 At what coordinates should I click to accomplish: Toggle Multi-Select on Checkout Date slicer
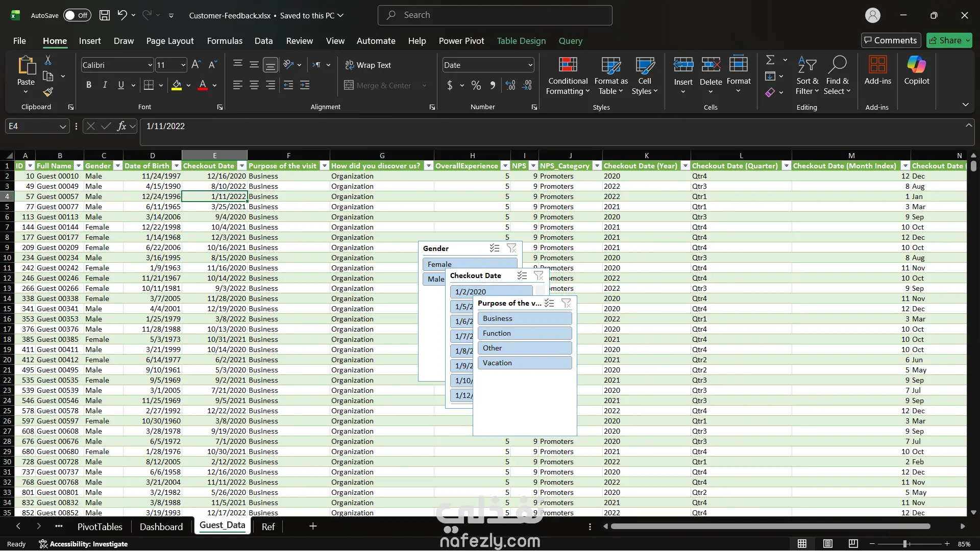click(522, 275)
